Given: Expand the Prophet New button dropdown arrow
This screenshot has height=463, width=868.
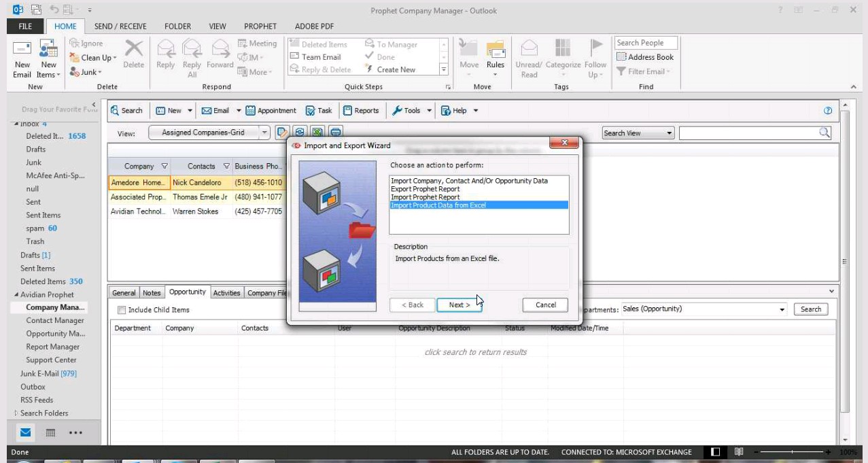Looking at the screenshot, I should coord(190,110).
